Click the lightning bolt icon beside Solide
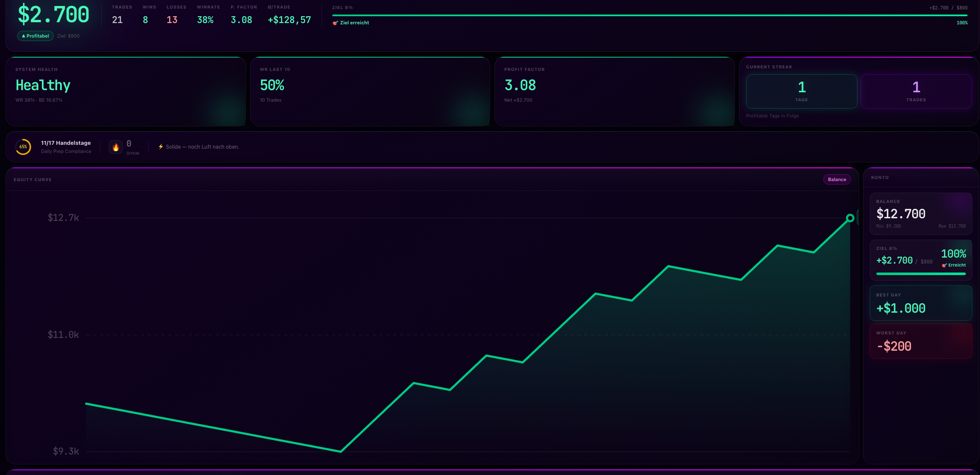This screenshot has height=475, width=980. tap(161, 147)
